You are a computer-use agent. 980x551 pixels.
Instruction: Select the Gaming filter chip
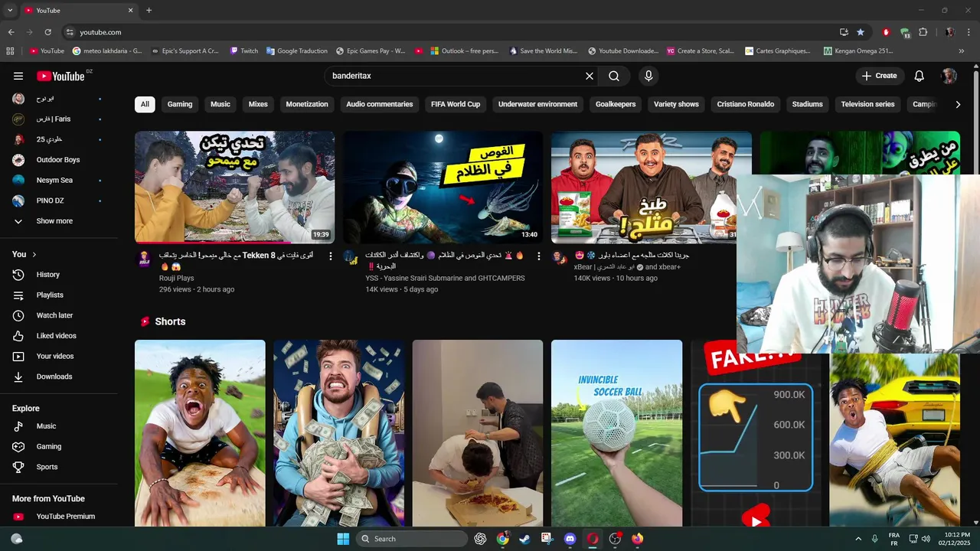[x=180, y=104]
